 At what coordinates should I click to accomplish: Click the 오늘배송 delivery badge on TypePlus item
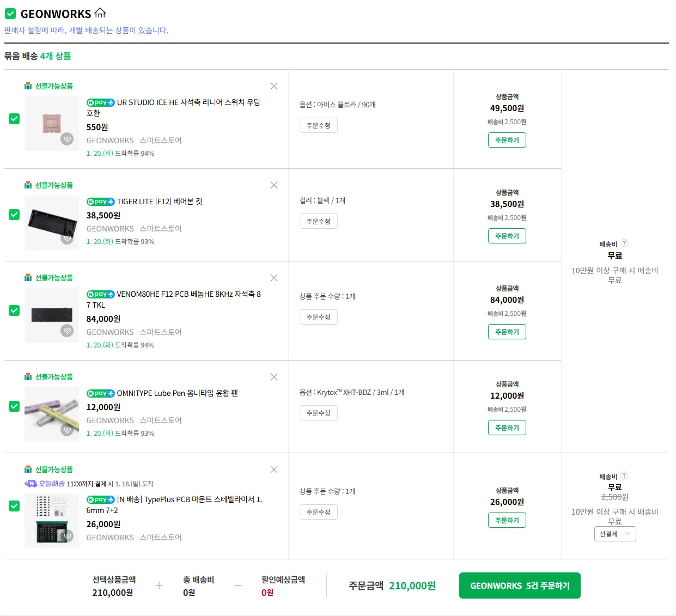pos(45,484)
